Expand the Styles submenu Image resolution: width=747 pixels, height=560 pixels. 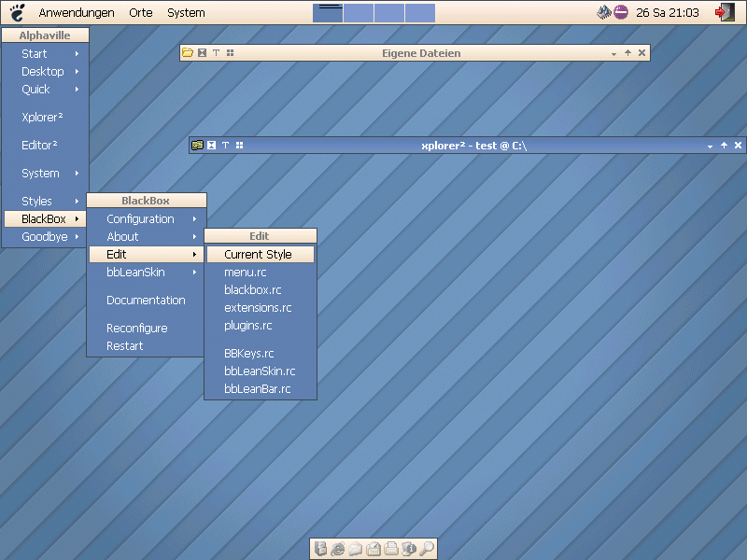click(46, 201)
